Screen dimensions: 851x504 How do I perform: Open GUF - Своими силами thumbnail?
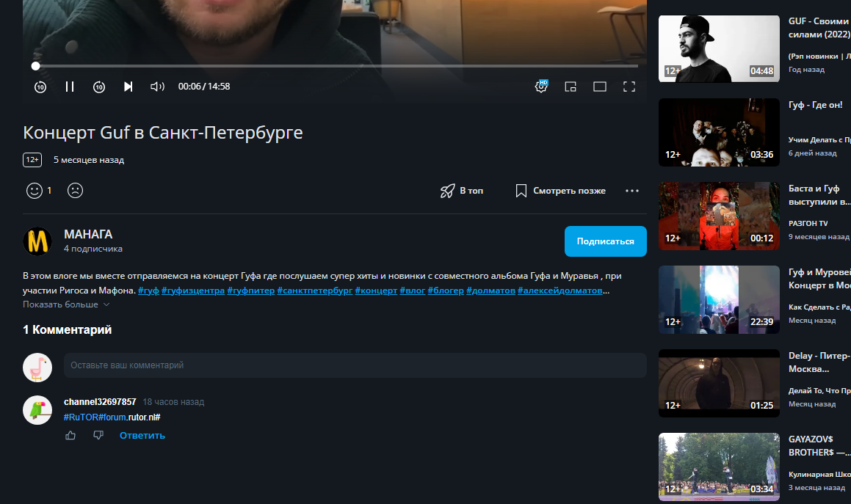click(719, 49)
